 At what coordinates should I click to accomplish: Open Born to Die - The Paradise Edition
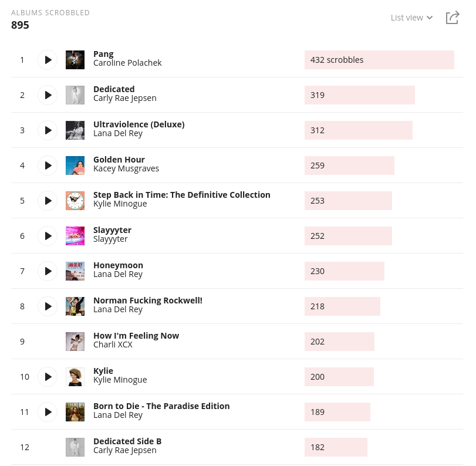161,406
